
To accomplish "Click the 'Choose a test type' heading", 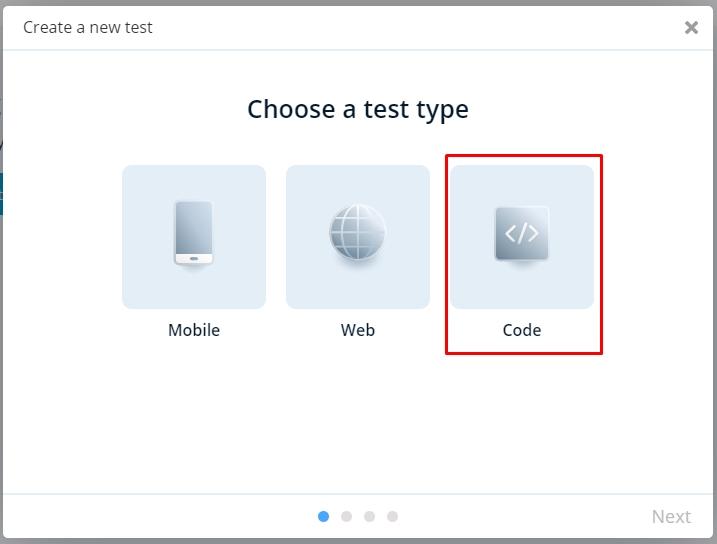I will point(358,110).
